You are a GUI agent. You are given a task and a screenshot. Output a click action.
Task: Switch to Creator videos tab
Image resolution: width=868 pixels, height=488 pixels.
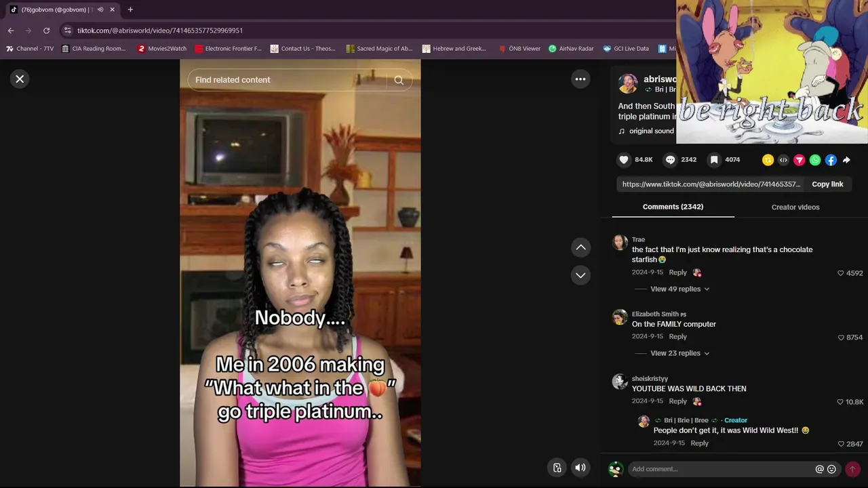click(x=795, y=207)
